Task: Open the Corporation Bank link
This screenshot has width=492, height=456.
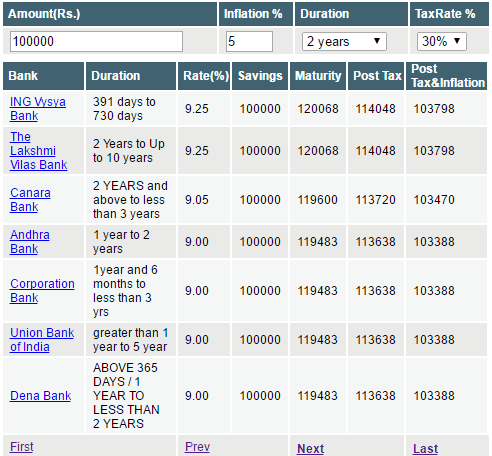Action: click(42, 291)
